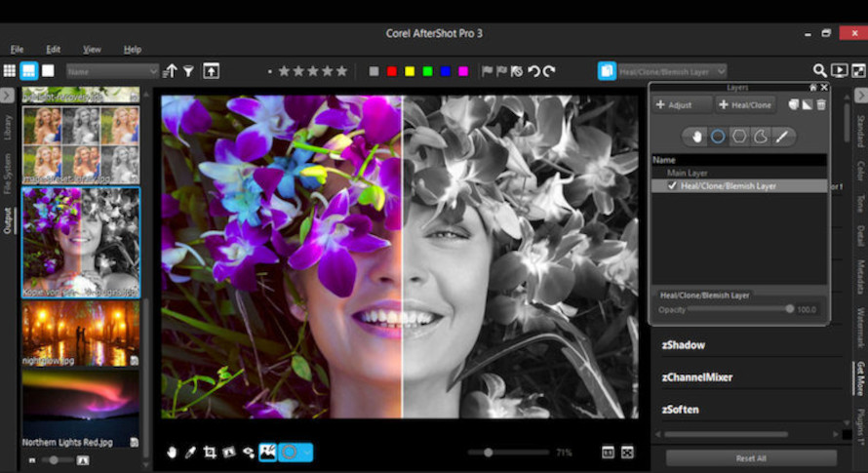The width and height of the screenshot is (868, 473).
Task: Click the copy layer icon
Action: pyautogui.click(x=793, y=104)
